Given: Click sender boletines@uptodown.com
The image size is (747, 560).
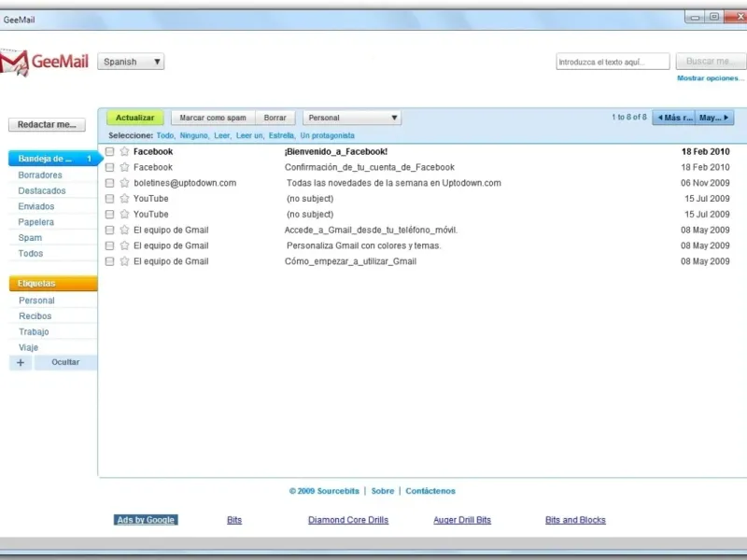Looking at the screenshot, I should [x=185, y=183].
